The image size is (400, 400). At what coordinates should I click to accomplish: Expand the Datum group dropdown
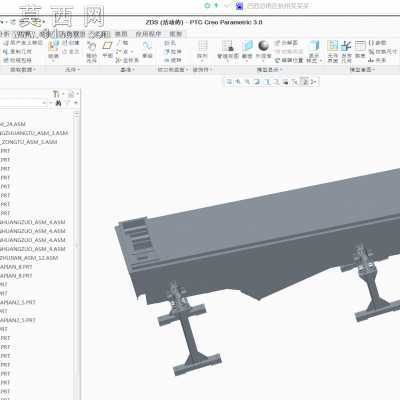127,69
